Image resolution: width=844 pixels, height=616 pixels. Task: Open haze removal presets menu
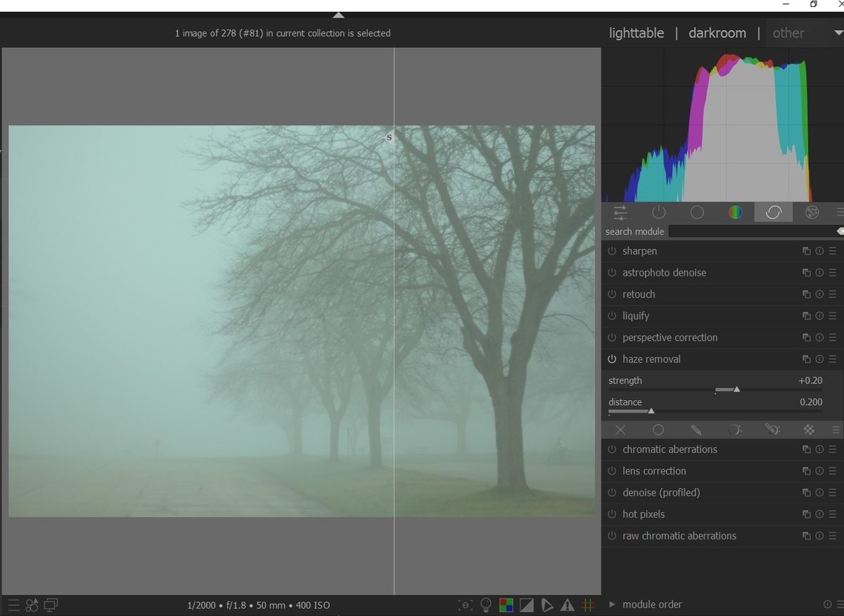833,359
